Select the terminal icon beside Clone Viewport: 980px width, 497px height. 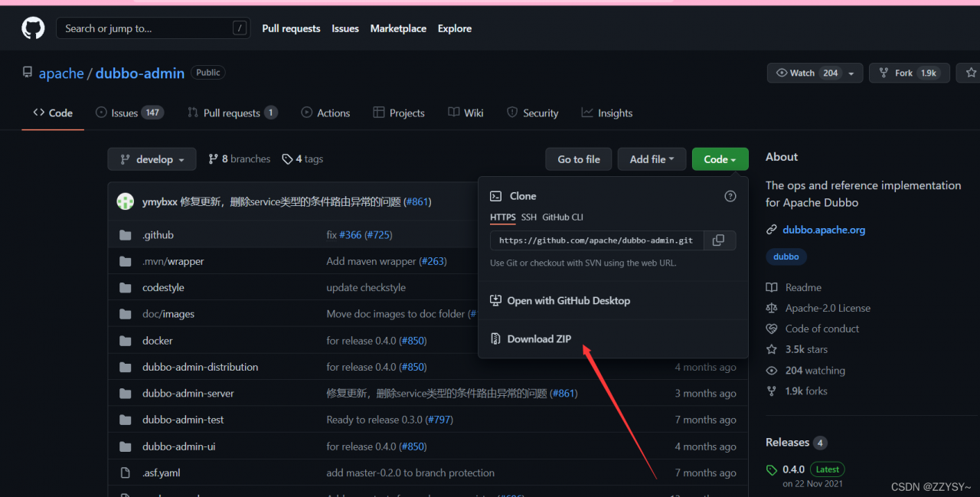[496, 196]
